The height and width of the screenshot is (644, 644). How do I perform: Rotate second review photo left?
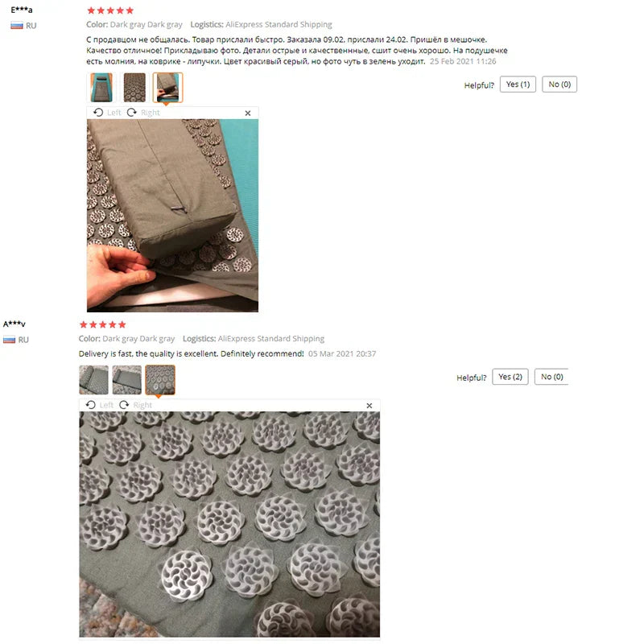(99, 405)
